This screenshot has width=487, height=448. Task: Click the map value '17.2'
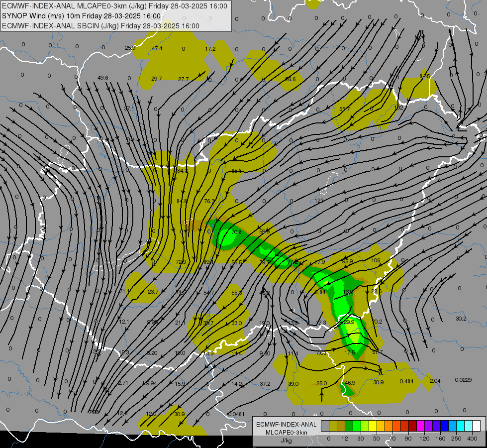tap(210, 49)
